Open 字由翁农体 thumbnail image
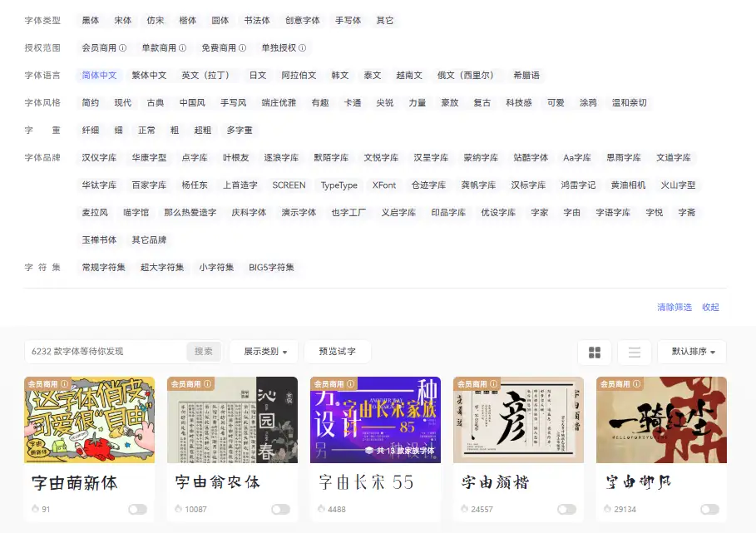 pos(232,420)
